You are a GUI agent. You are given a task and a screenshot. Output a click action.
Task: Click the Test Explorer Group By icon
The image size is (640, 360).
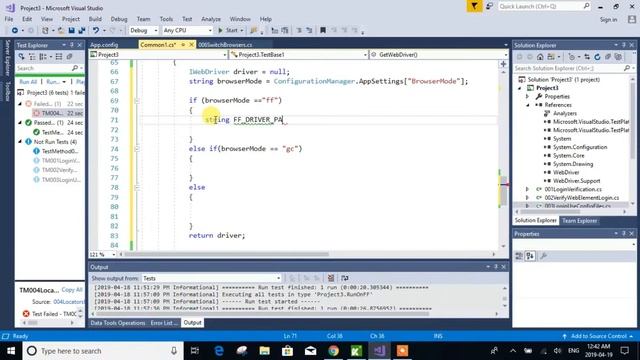tap(42, 57)
